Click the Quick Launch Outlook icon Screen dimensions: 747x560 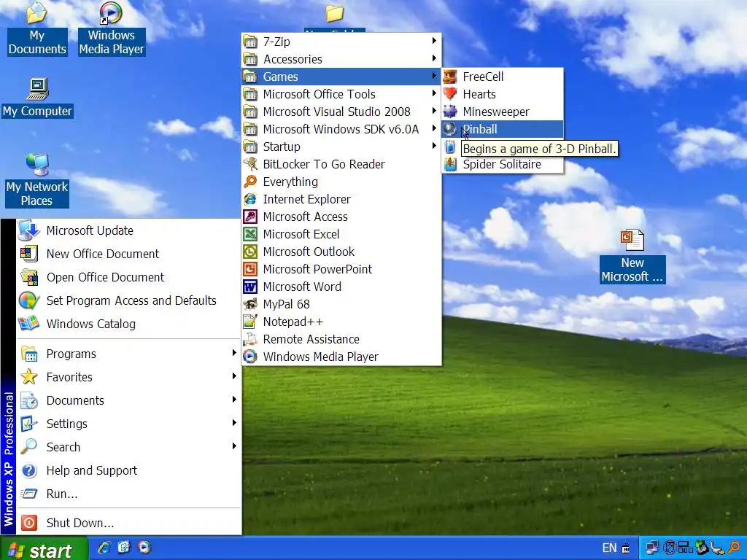(124, 548)
